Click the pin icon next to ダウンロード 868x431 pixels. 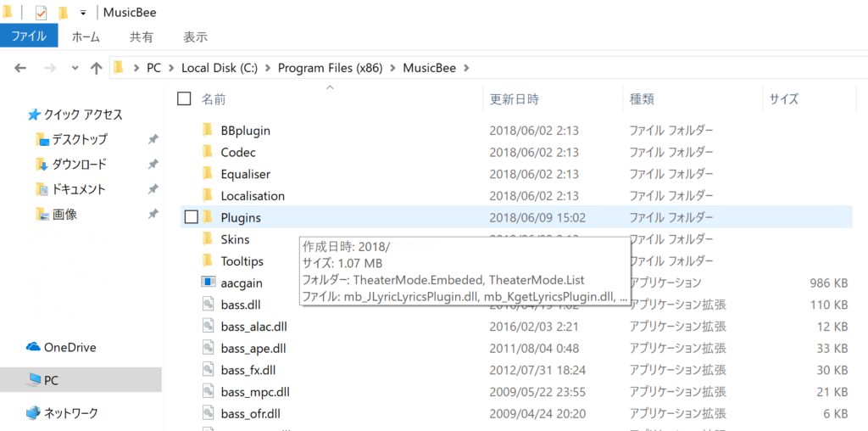pyautogui.click(x=153, y=165)
